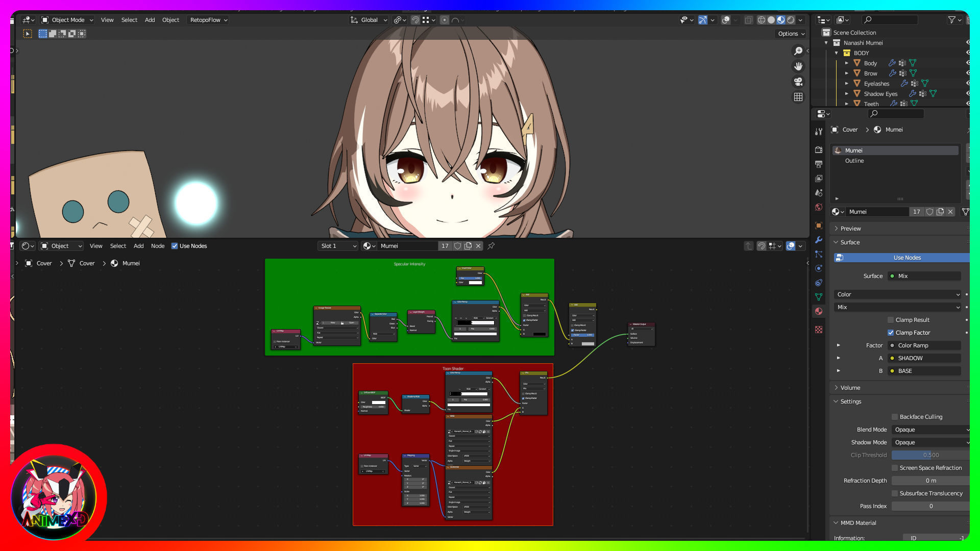Open Material properties tab
Viewport: 980px width, 551px height.
point(819,311)
